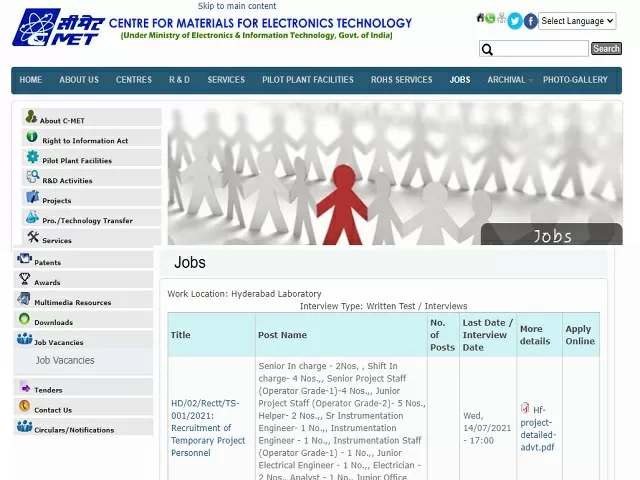
Task: Click the About C-MET sidebar icon
Action: coord(31,117)
